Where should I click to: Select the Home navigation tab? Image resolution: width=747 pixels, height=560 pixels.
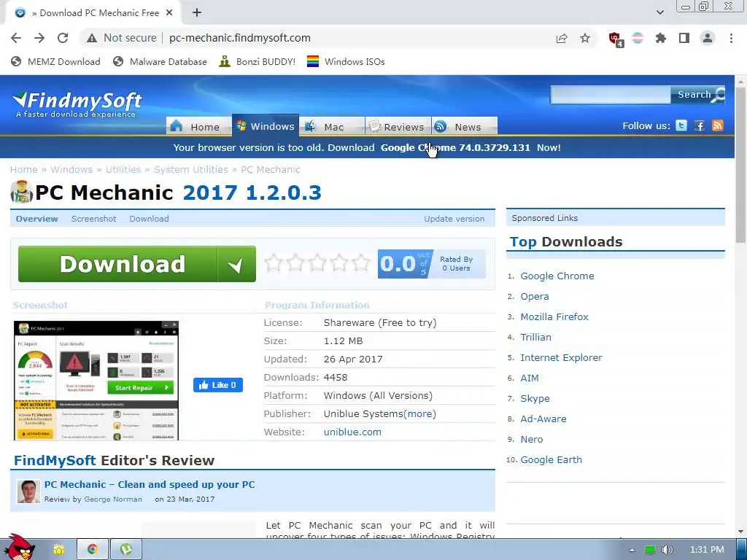198,127
